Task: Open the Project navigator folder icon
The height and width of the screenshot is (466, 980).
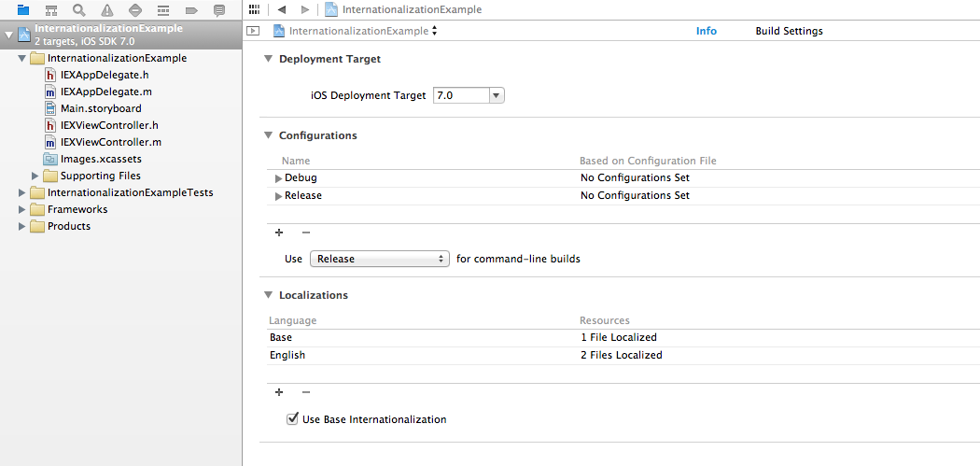Action: point(23,10)
